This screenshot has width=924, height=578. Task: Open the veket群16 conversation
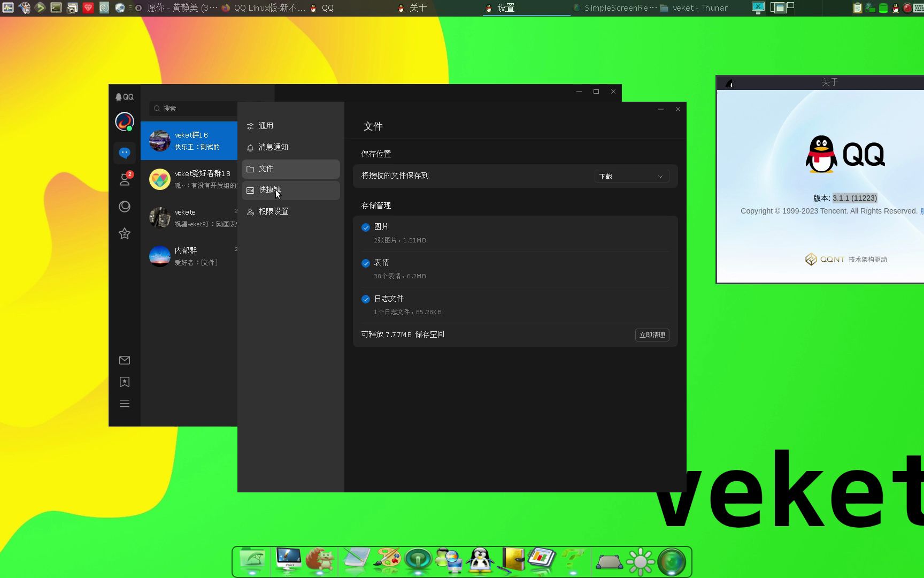point(189,141)
